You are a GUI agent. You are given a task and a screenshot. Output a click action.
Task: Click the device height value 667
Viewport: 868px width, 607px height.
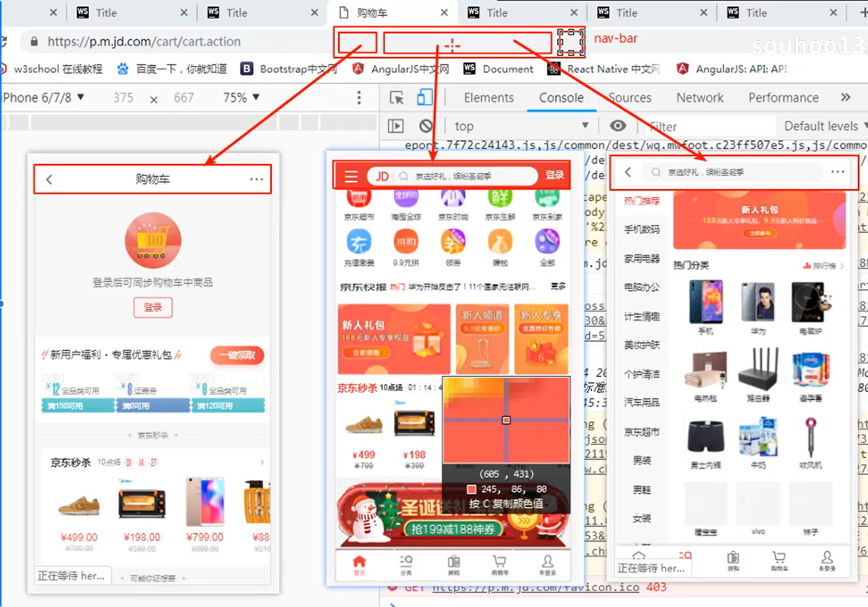pyautogui.click(x=184, y=98)
